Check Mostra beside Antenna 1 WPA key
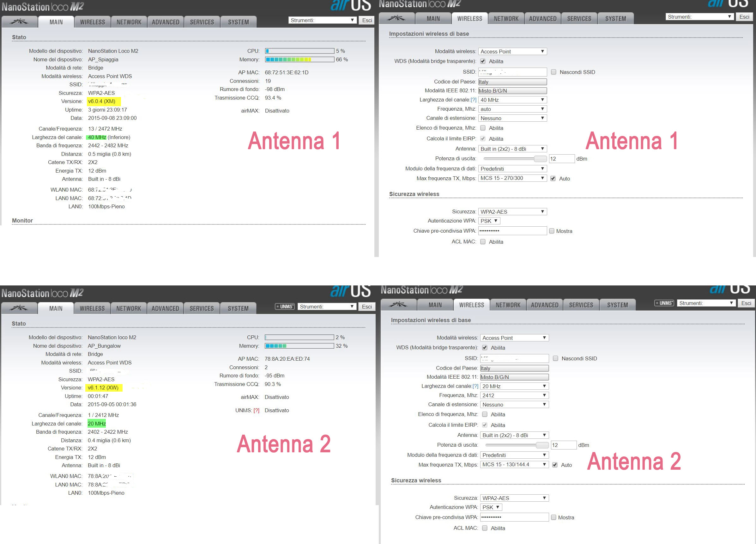Screen dimensions: 756x544 point(552,231)
